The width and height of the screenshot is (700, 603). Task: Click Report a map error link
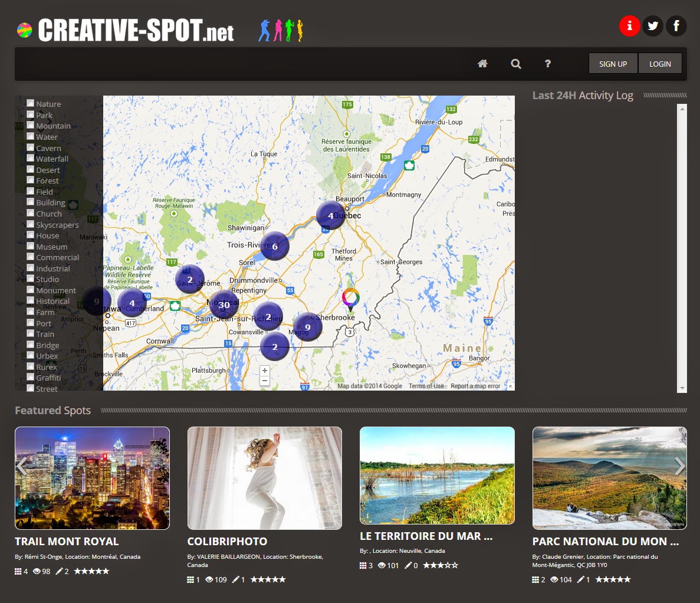click(x=475, y=386)
